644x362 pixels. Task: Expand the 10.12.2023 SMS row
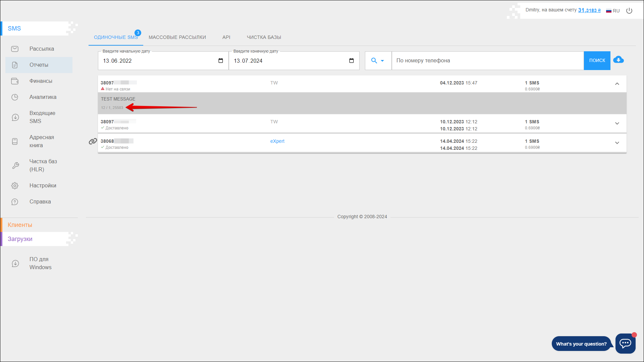coord(617,123)
